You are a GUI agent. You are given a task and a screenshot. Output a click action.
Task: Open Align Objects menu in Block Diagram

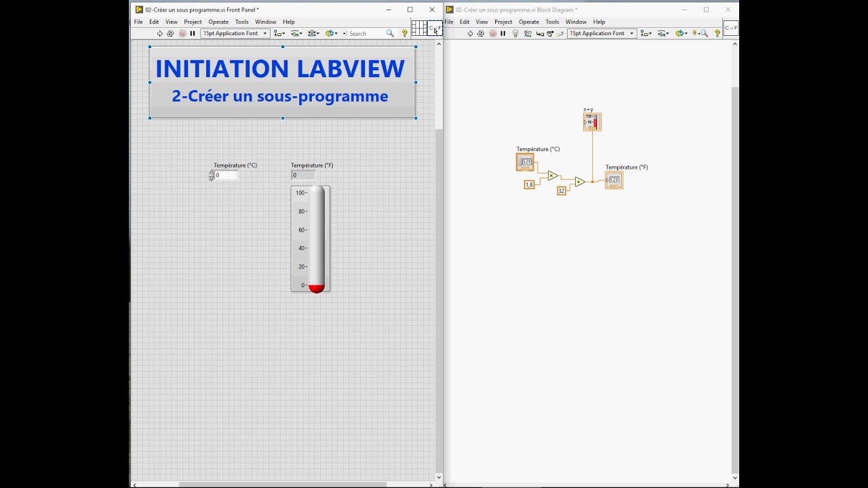click(x=646, y=33)
